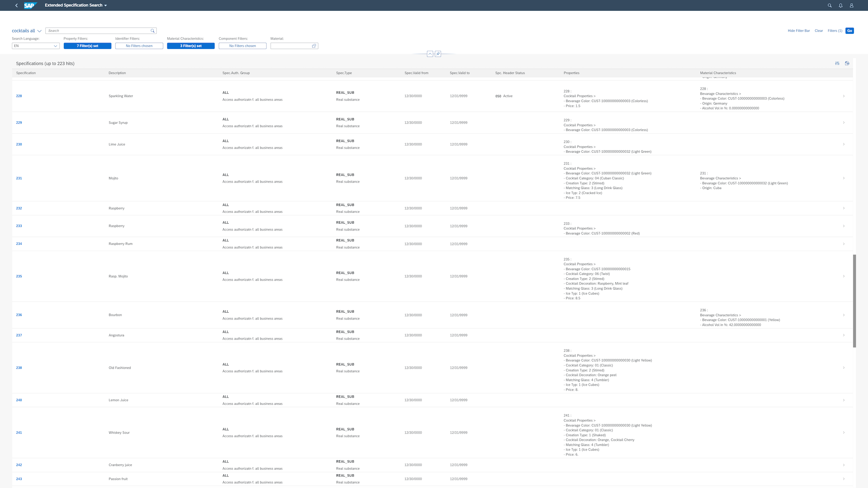Open Material Characteristics 3 Filter(s) set
The width and height of the screenshot is (868, 488).
pyautogui.click(x=191, y=46)
